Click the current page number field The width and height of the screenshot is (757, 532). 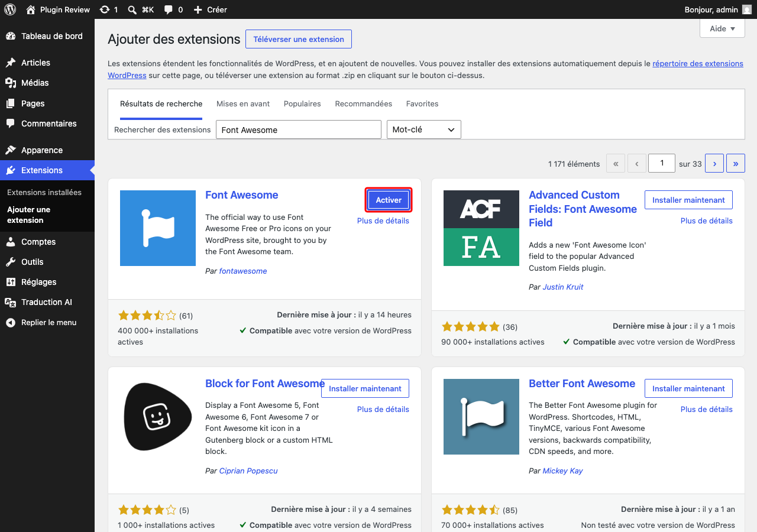click(x=662, y=164)
